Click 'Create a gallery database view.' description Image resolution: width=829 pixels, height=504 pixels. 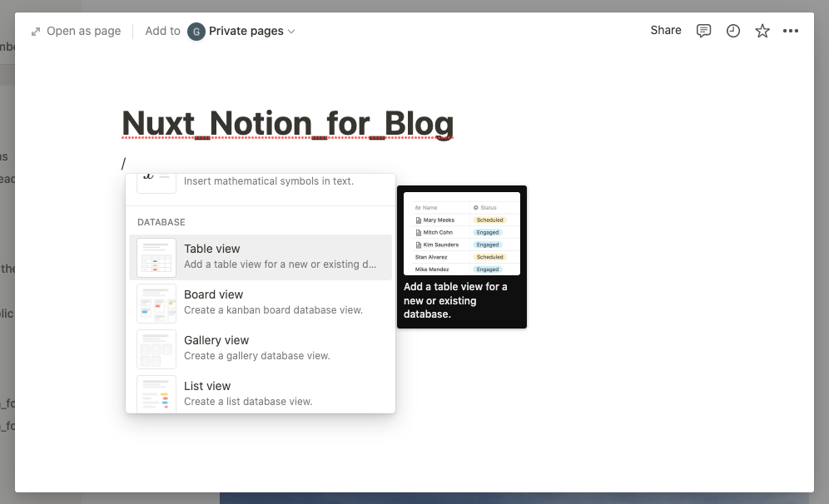coord(257,356)
